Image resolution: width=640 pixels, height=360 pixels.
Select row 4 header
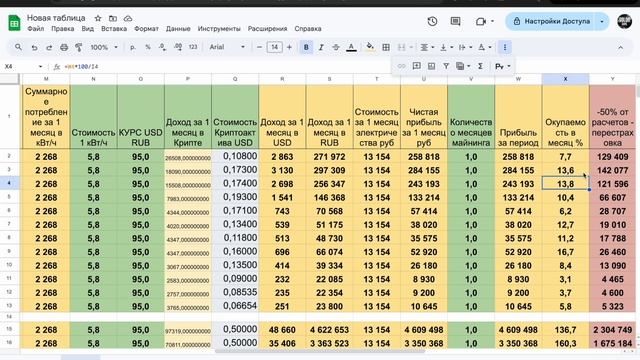click(9, 184)
